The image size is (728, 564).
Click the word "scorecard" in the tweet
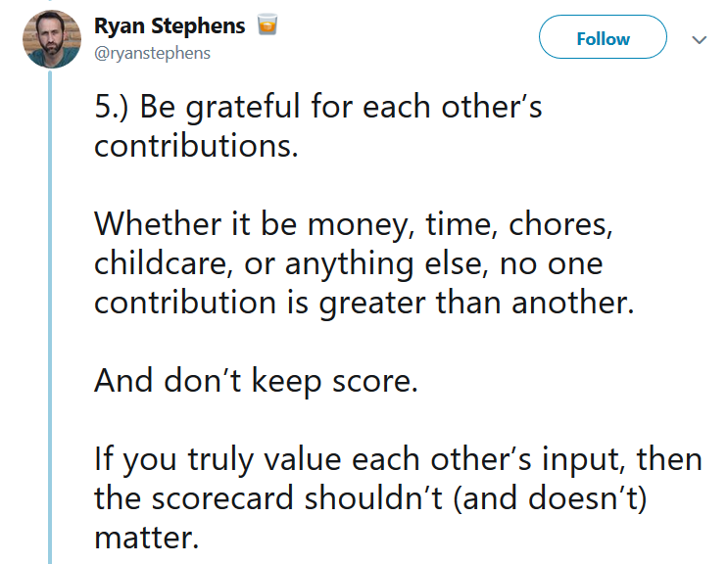(x=222, y=498)
